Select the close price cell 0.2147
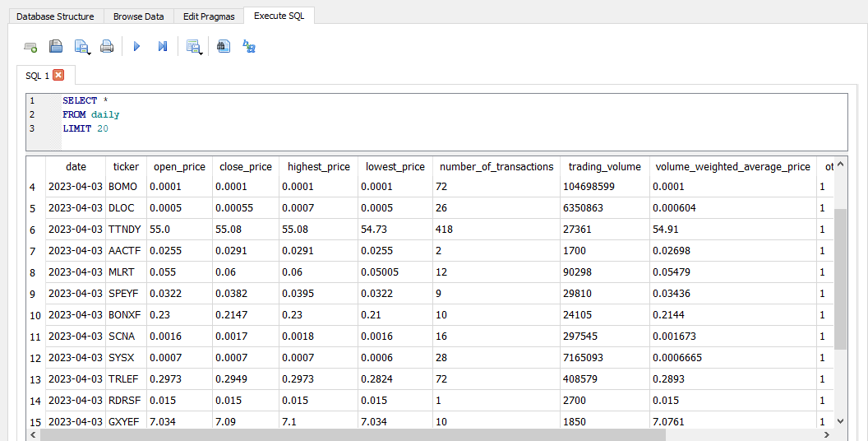This screenshot has width=868, height=441. pyautogui.click(x=246, y=314)
